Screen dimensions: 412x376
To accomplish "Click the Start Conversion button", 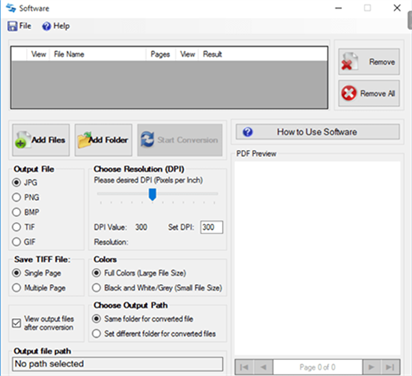I will pyautogui.click(x=180, y=140).
